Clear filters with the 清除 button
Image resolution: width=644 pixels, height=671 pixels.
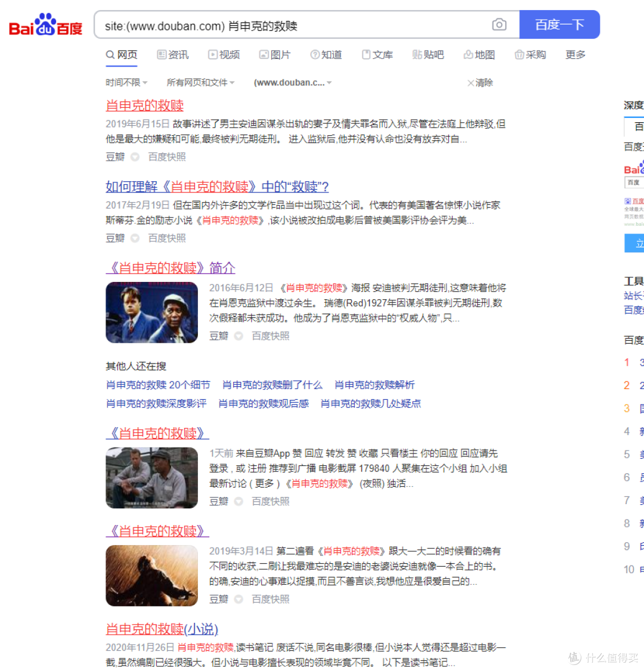tap(480, 83)
